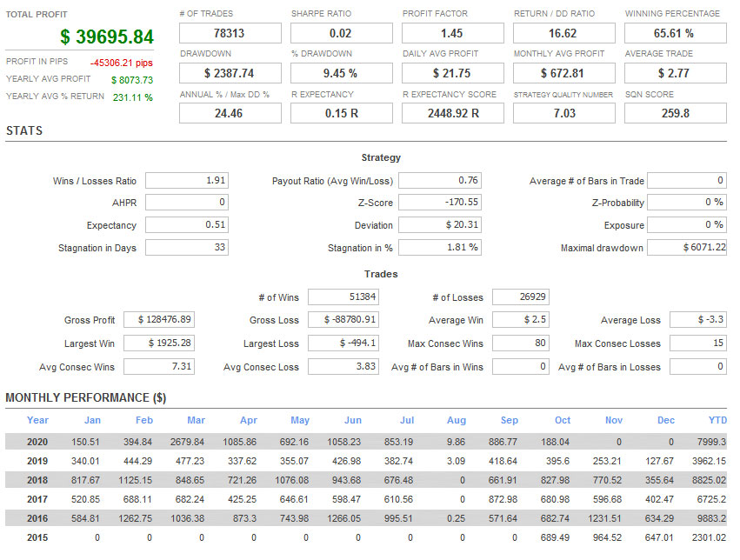Image resolution: width=740 pixels, height=560 pixels.
Task: Click profit in pips value -45306.21 pips
Action: click(x=121, y=63)
